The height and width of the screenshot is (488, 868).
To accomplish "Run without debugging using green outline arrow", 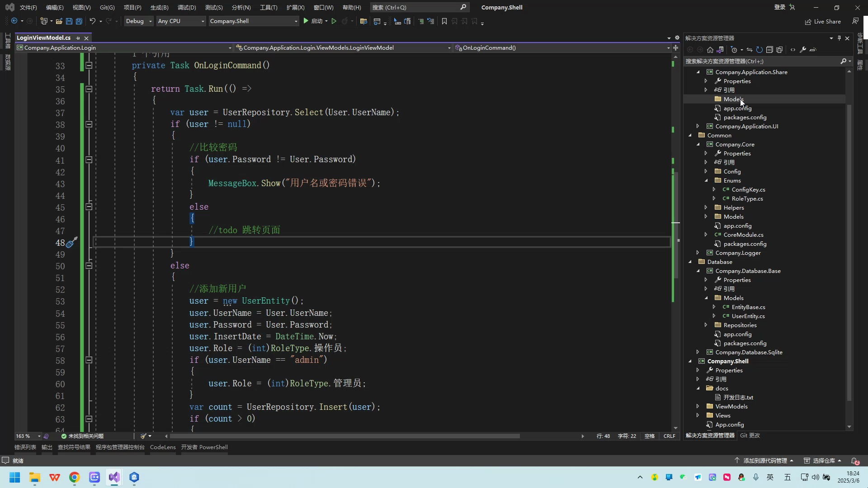I will tap(334, 21).
